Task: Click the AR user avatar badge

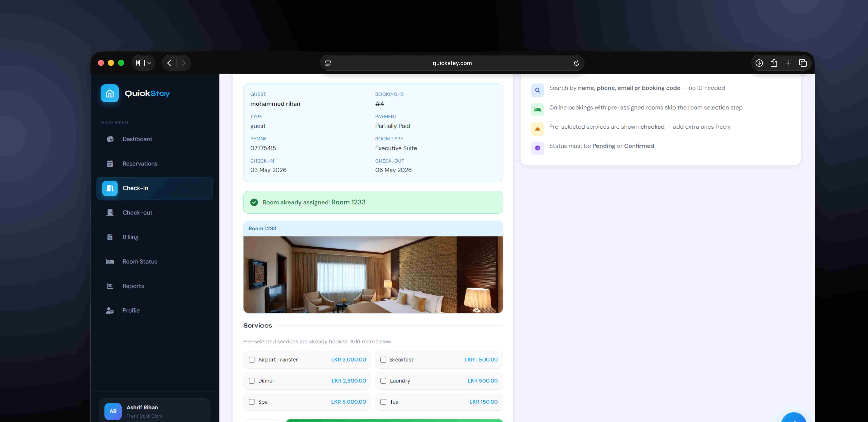Action: pyautogui.click(x=113, y=411)
